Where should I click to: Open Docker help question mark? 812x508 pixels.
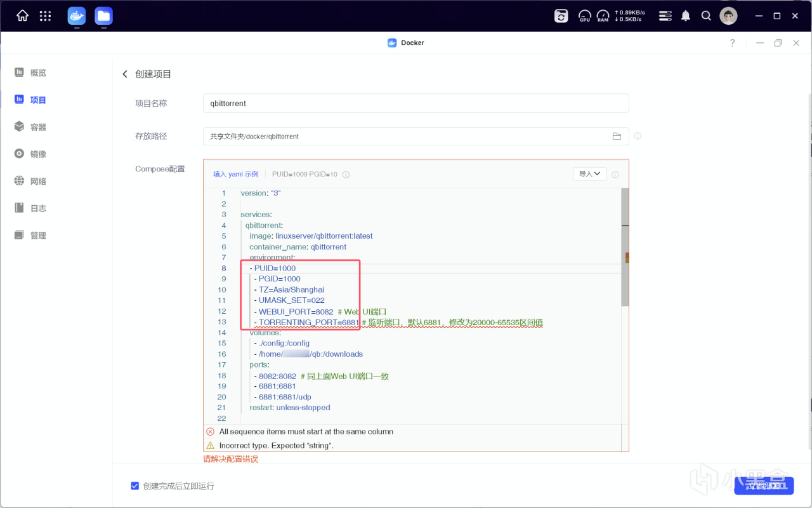(733, 43)
